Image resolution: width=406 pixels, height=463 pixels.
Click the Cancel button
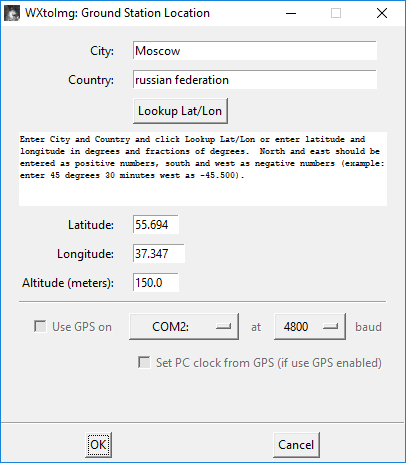click(x=296, y=445)
